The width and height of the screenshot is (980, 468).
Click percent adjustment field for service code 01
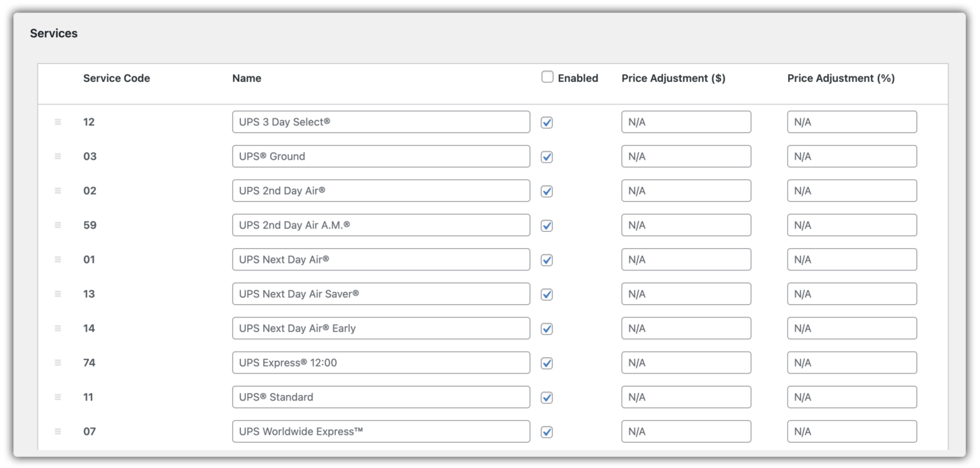click(x=852, y=259)
